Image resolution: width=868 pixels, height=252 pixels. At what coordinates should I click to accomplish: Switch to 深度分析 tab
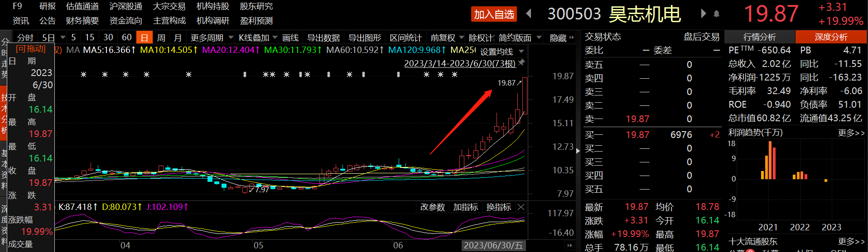pos(831,37)
